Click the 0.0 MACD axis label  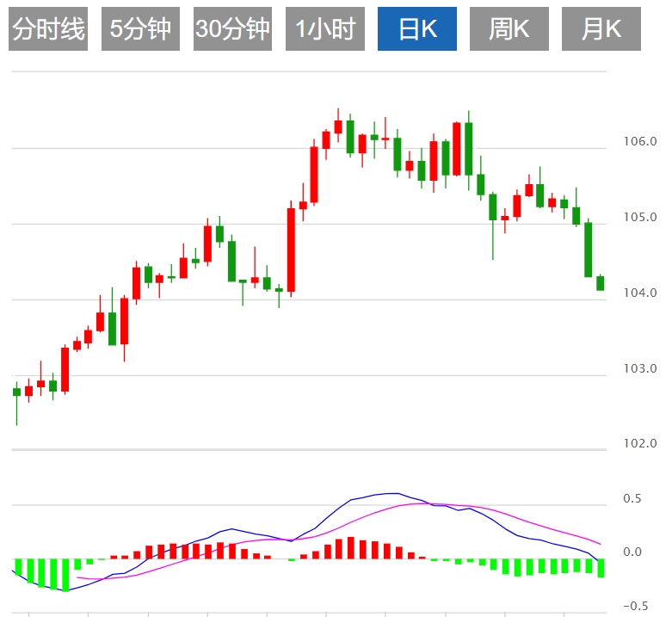click(x=632, y=552)
